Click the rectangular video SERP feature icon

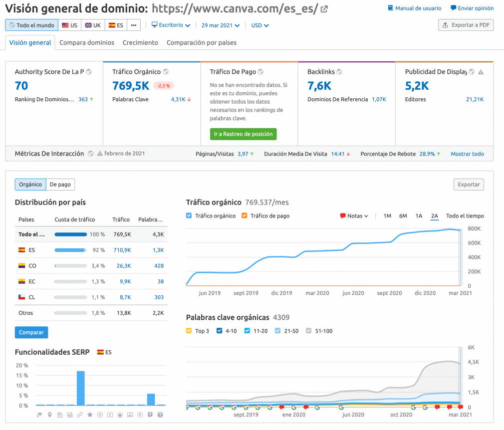(x=110, y=415)
